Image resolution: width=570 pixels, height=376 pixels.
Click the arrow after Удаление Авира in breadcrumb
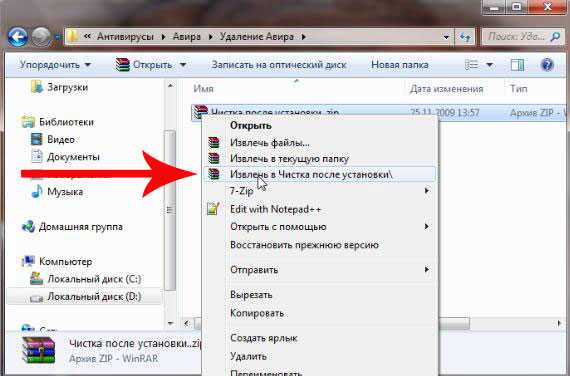[304, 37]
